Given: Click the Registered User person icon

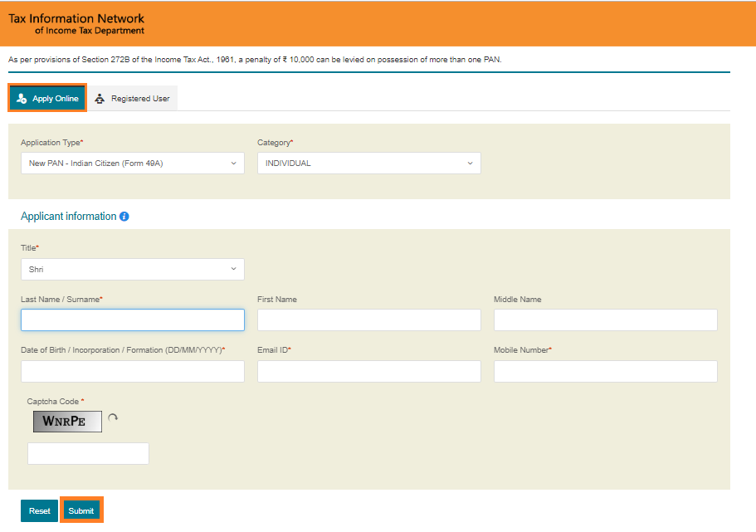Looking at the screenshot, I should pos(100,99).
